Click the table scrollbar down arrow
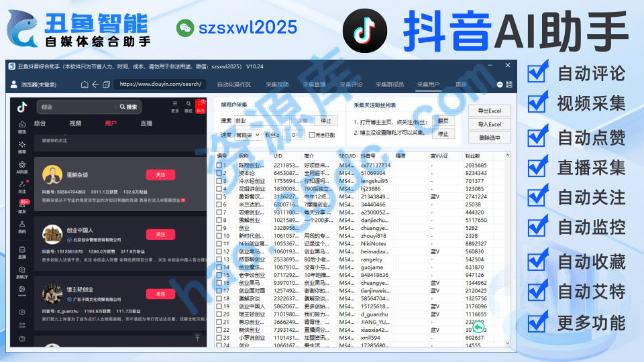The image size is (644, 362). point(507,343)
